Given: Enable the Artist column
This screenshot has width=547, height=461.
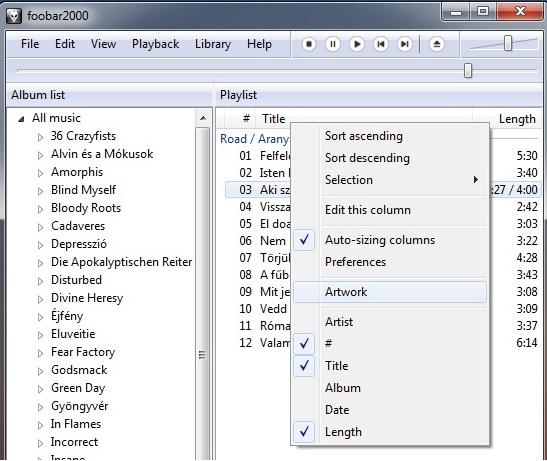Looking at the screenshot, I should click(x=390, y=322).
